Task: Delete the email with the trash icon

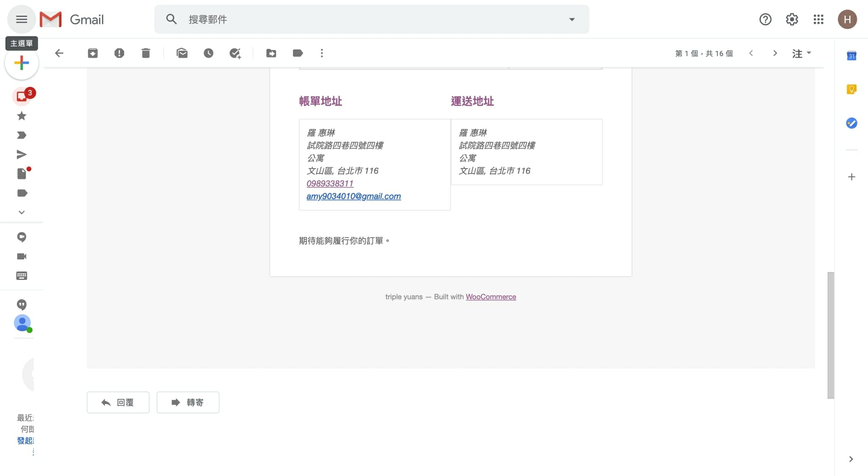Action: 146,53
